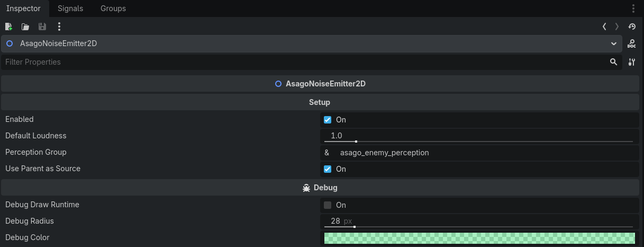Open extra resource options menu
644x247 pixels.
59,27
